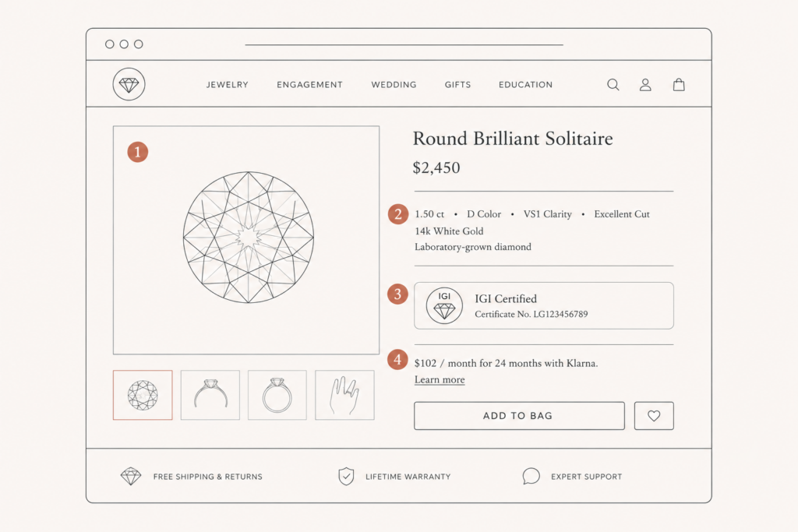This screenshot has height=532, width=798.
Task: Open the Education menu
Action: pos(525,84)
